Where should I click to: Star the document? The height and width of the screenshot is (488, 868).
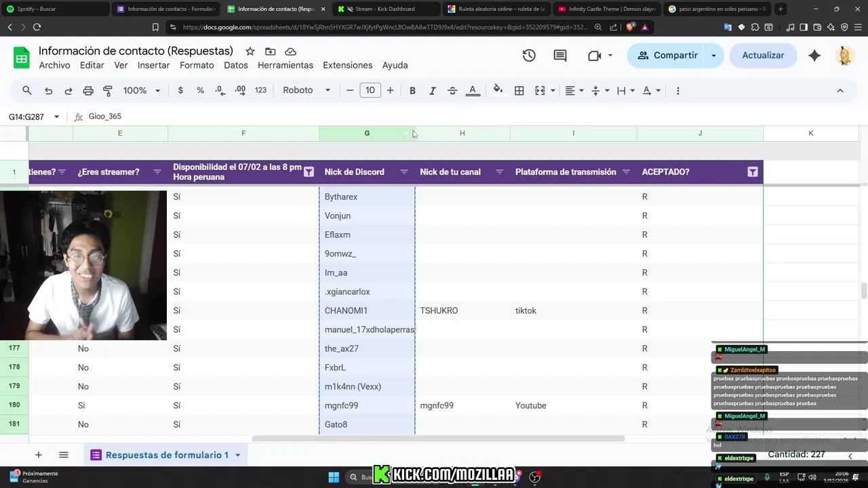click(250, 52)
